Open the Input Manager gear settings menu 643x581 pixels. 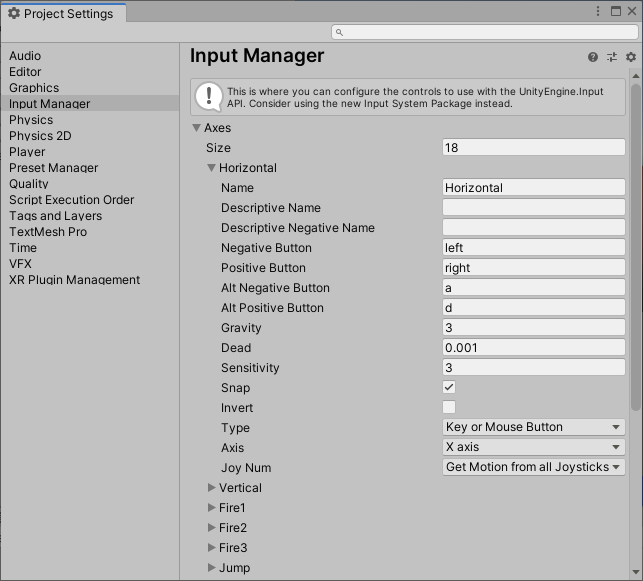[631, 57]
